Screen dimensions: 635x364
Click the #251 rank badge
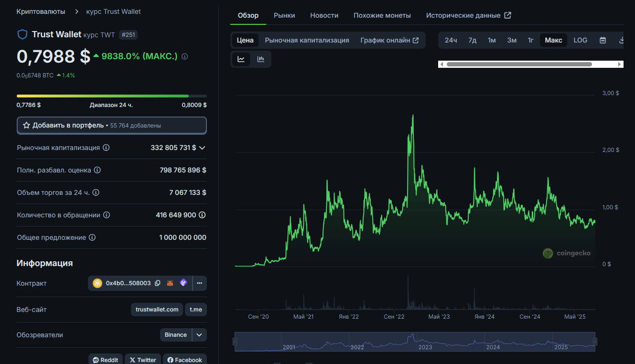128,34
